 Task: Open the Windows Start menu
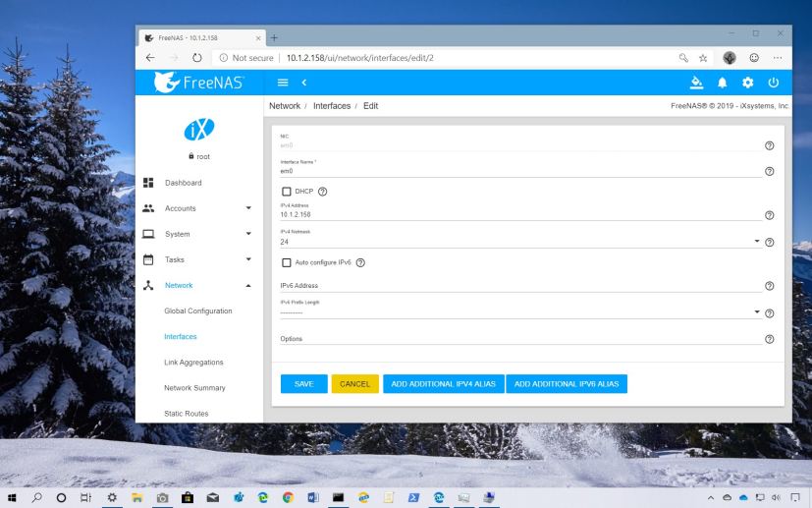(x=12, y=497)
